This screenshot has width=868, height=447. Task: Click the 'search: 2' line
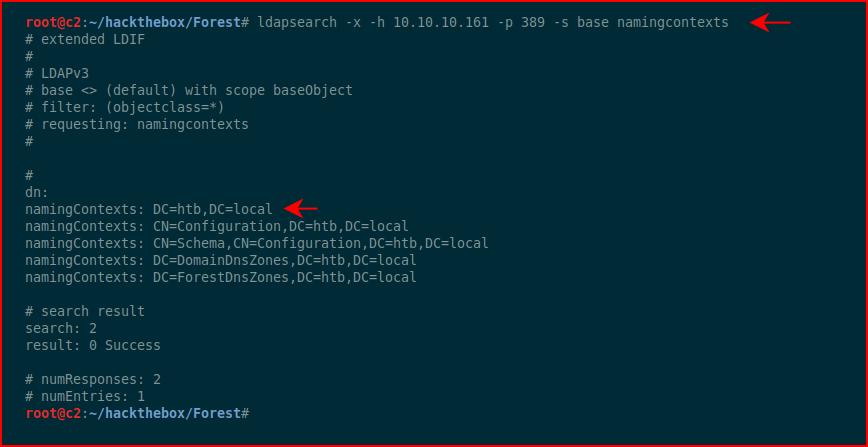click(61, 328)
